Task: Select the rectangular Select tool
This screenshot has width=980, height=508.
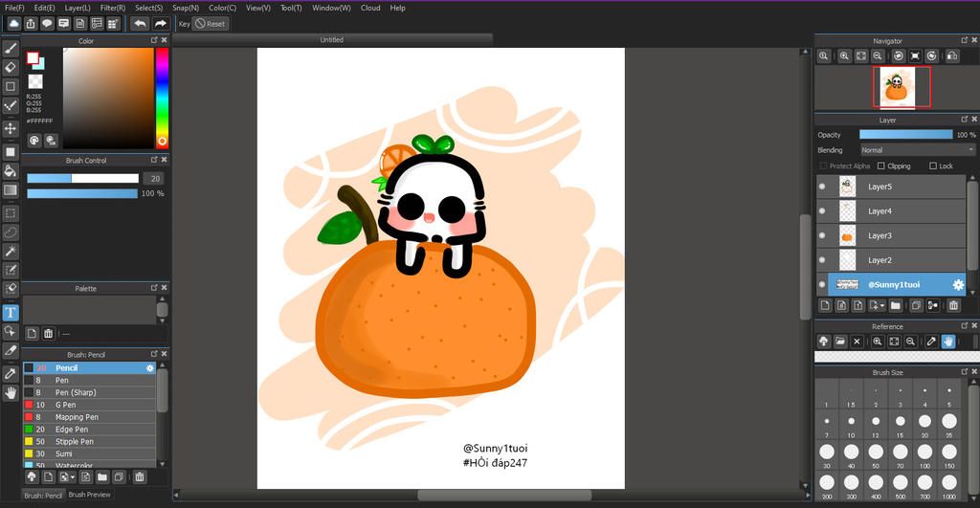Action: click(x=11, y=213)
